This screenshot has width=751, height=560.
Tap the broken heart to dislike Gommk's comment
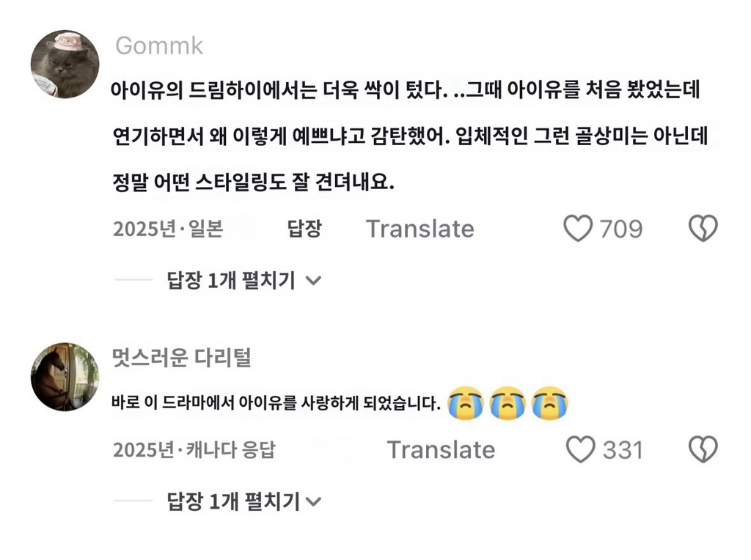[703, 228]
